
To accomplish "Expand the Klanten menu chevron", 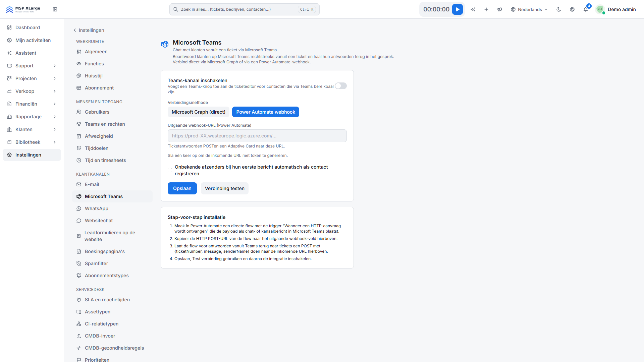I will 55,129.
